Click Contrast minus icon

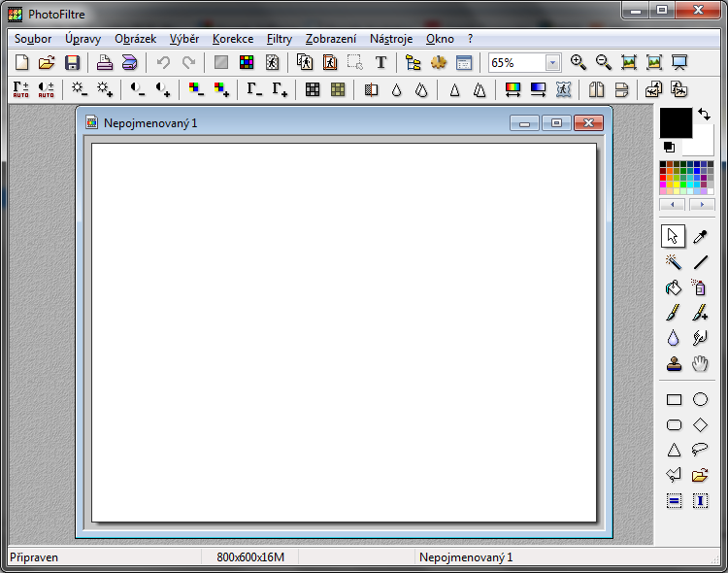[x=138, y=89]
